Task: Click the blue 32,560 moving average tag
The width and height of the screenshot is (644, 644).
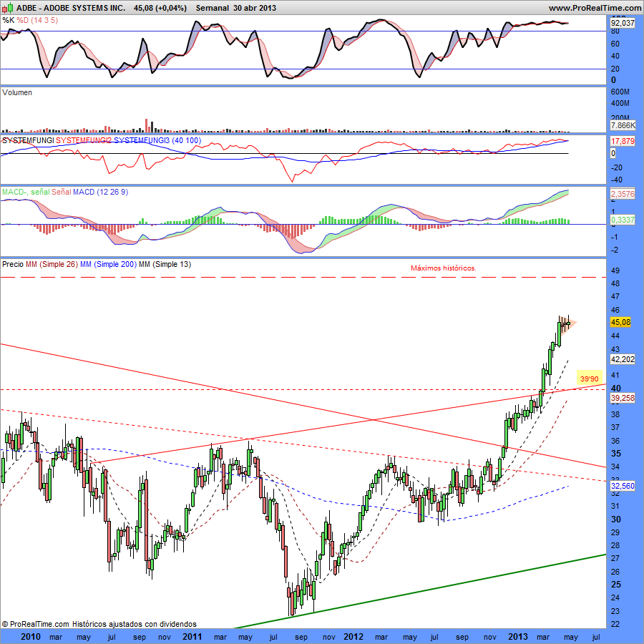Action: coord(622,486)
